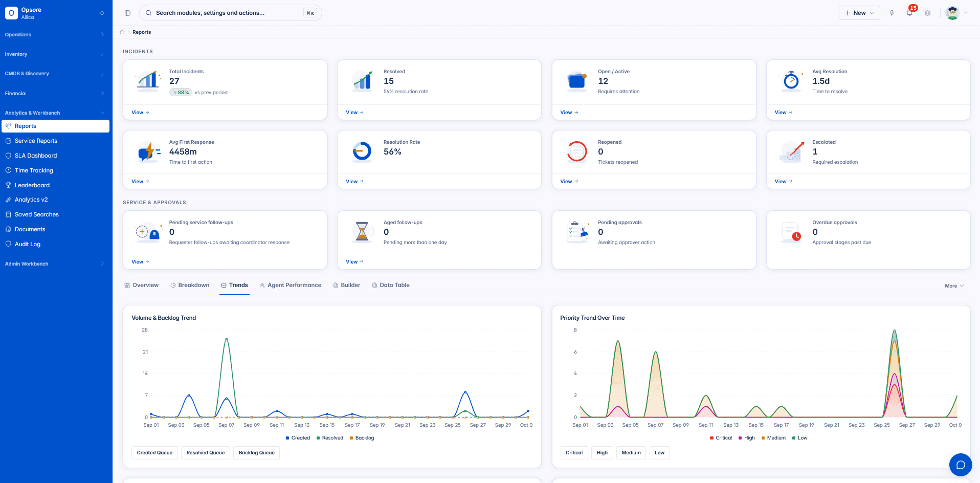The height and width of the screenshot is (483, 980).
Task: Toggle the sidebar collapse icon
Action: [128, 13]
